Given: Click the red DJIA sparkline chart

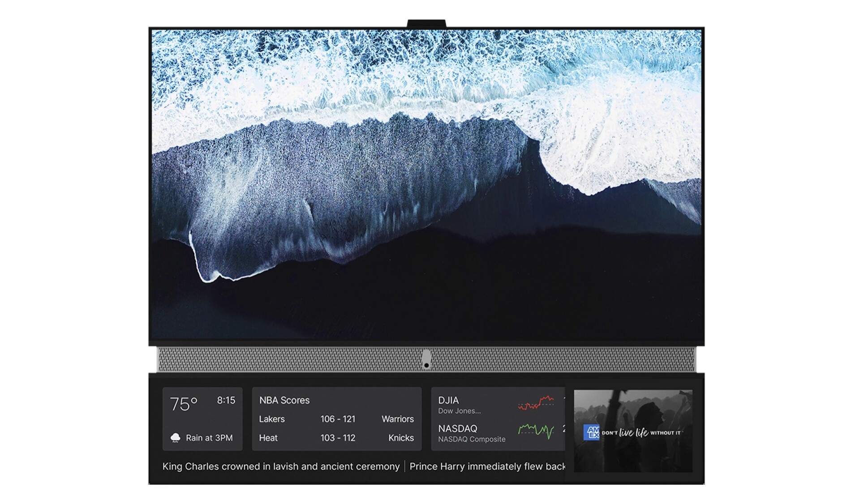Looking at the screenshot, I should click(536, 403).
